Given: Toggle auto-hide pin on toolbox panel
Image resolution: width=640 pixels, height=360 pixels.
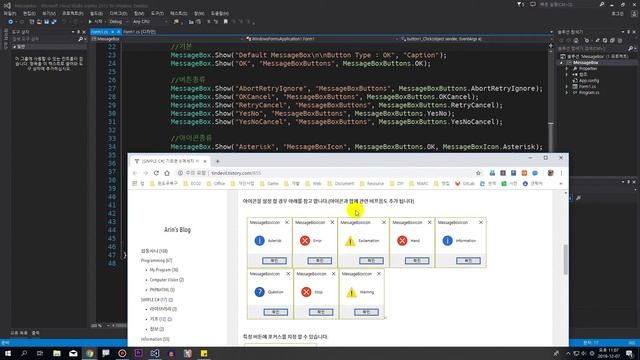Looking at the screenshot, I should (78, 32).
